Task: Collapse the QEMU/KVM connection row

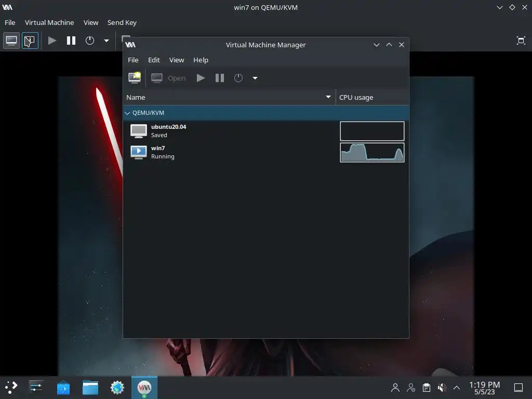Action: pos(127,113)
